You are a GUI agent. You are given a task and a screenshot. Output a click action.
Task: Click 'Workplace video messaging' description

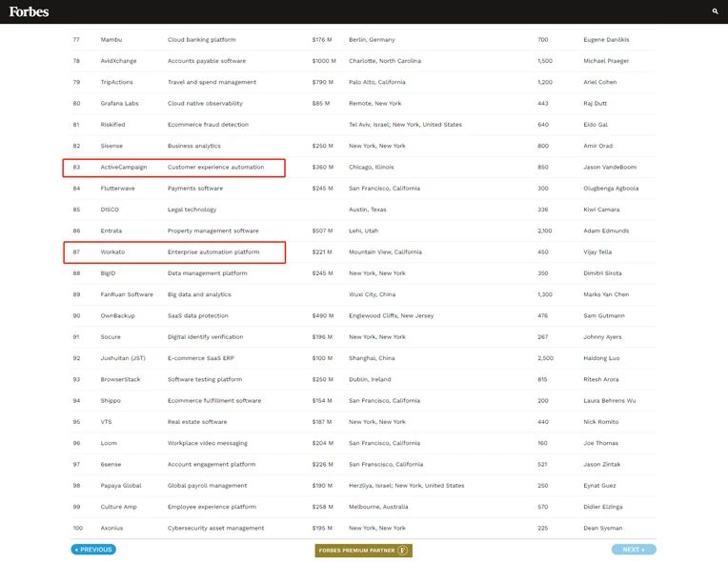tap(208, 443)
